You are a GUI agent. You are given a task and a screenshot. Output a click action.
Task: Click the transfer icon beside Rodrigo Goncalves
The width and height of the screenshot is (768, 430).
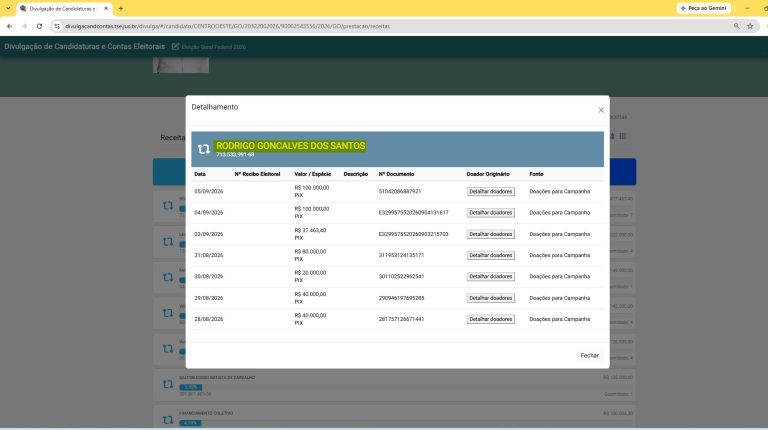pyautogui.click(x=204, y=149)
